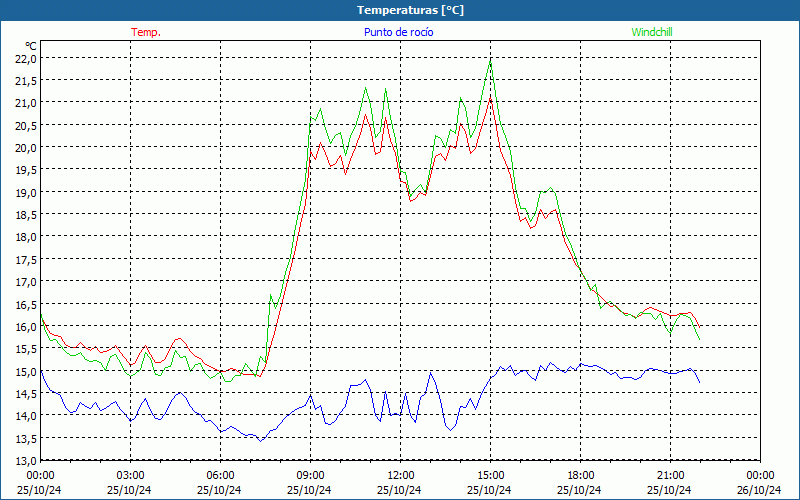Click the 18,5 y-axis label

click(26, 214)
